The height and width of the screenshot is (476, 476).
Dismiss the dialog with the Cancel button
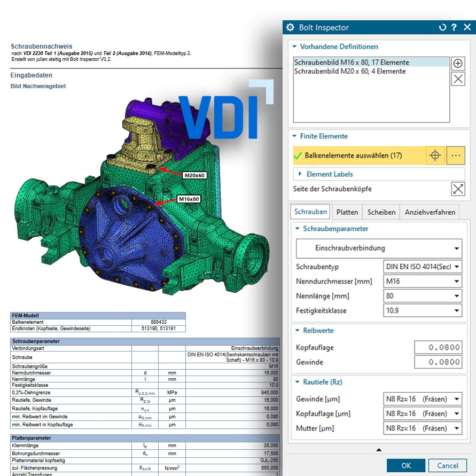pyautogui.click(x=448, y=465)
